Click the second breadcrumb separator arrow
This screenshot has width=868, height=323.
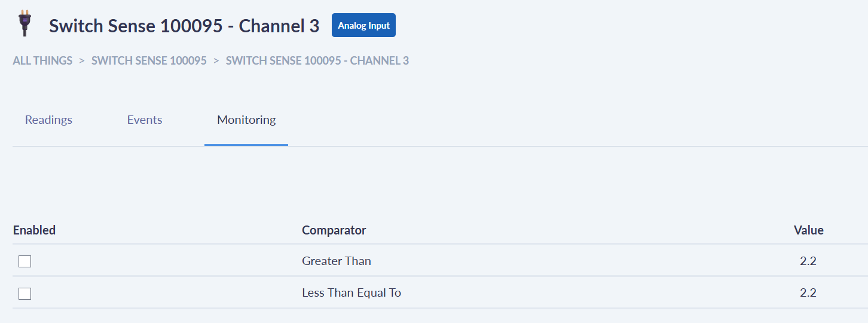(x=216, y=60)
